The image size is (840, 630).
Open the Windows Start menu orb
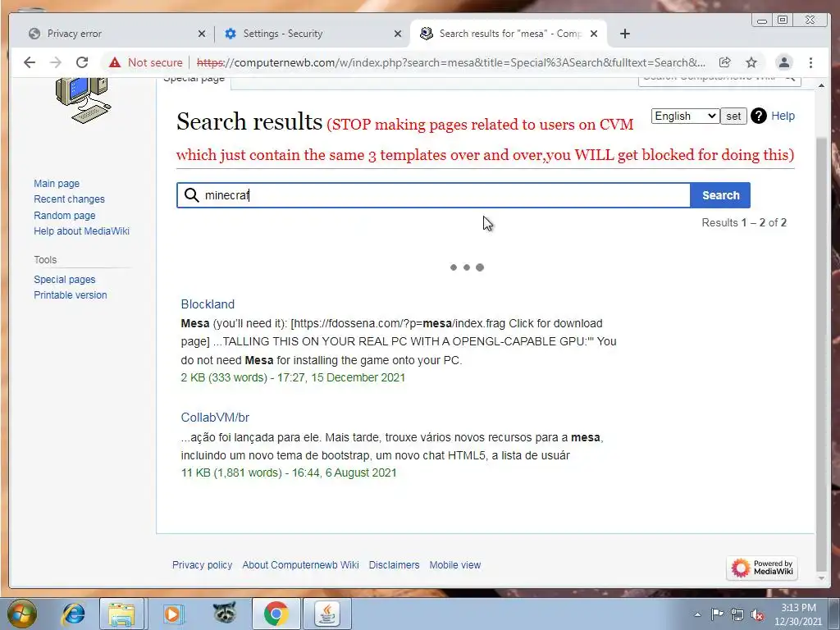tap(21, 614)
